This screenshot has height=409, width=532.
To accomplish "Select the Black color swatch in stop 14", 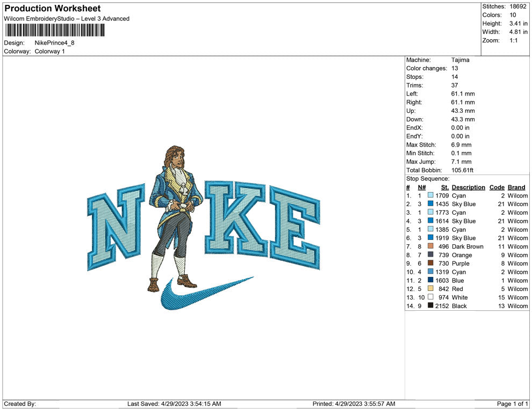I will (430, 305).
